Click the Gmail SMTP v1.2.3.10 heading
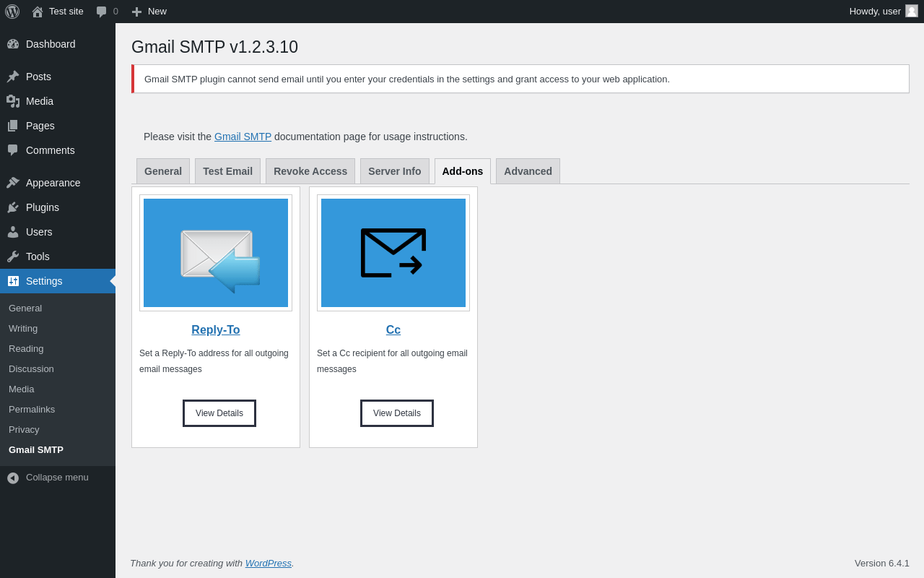Viewport: 924px width, 578px height. [x=214, y=47]
